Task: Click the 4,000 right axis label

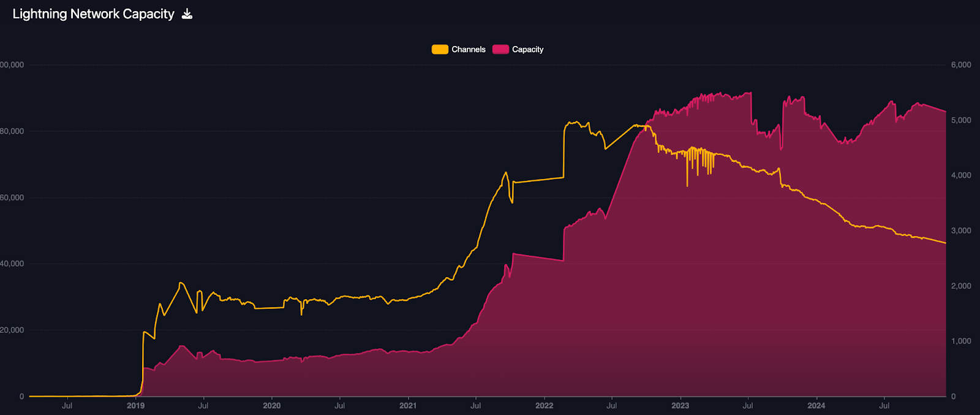Action: click(960, 175)
